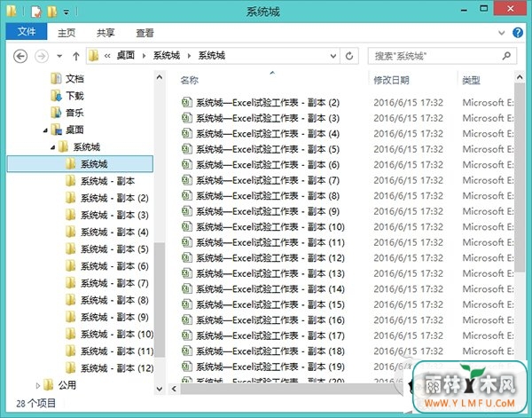Click the 文档 library icon
Viewport: 532px width, 418px height.
click(x=56, y=79)
